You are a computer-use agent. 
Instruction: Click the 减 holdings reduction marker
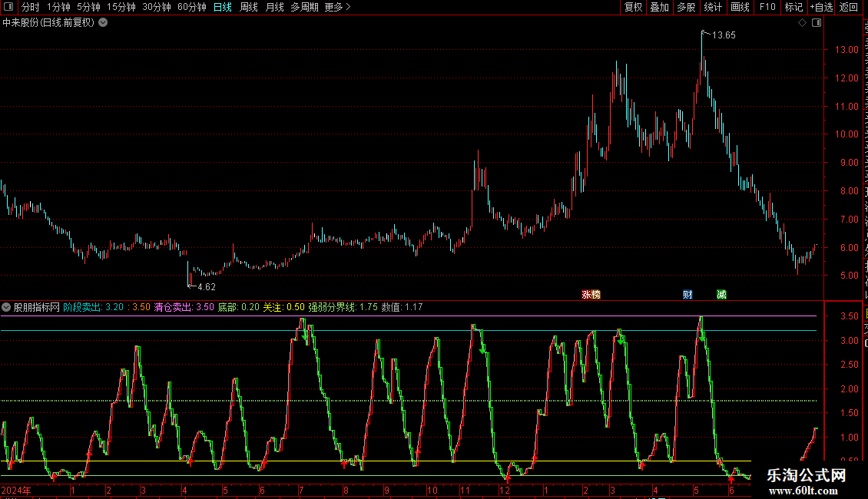[721, 295]
